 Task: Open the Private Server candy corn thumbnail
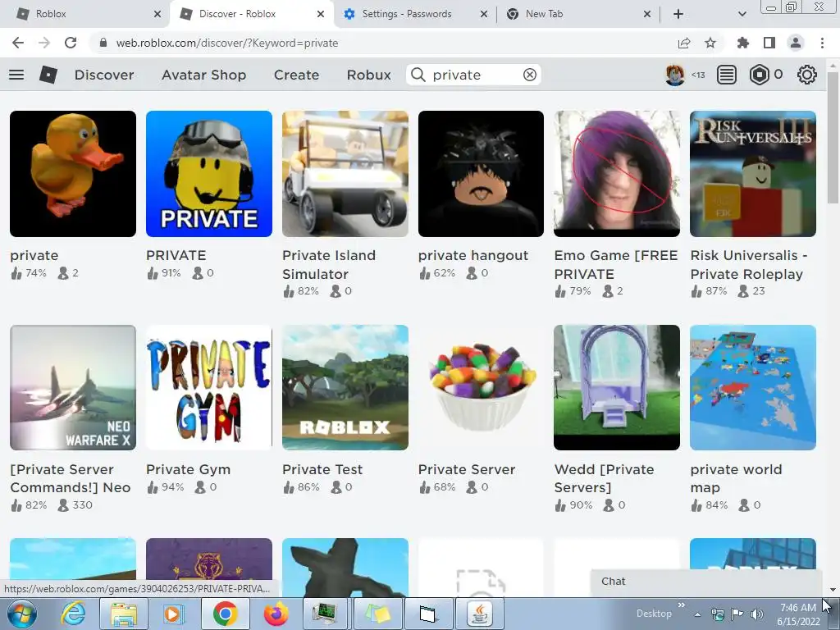coord(481,387)
